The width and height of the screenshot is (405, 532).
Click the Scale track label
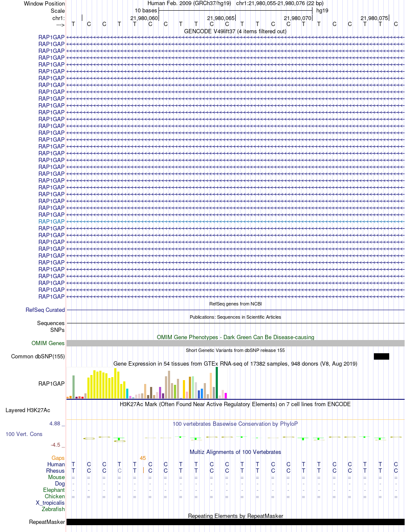pos(58,11)
